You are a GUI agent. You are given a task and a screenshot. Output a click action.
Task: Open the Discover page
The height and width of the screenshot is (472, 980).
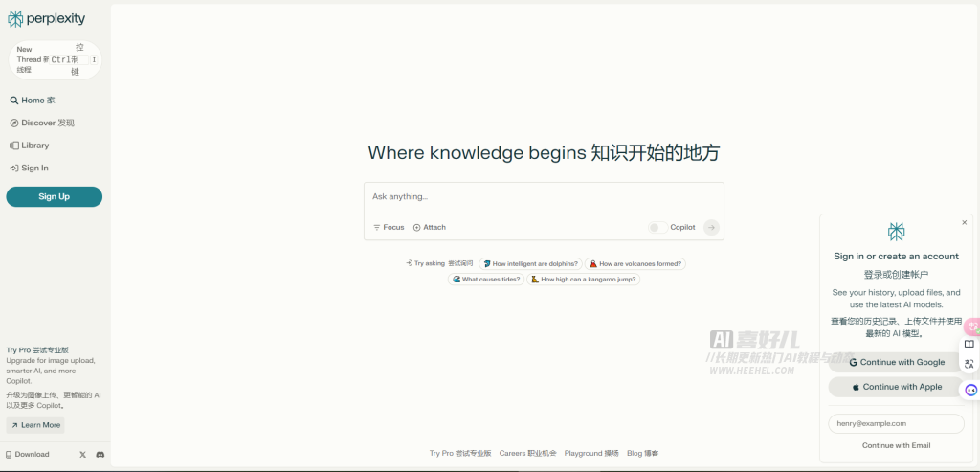point(42,123)
